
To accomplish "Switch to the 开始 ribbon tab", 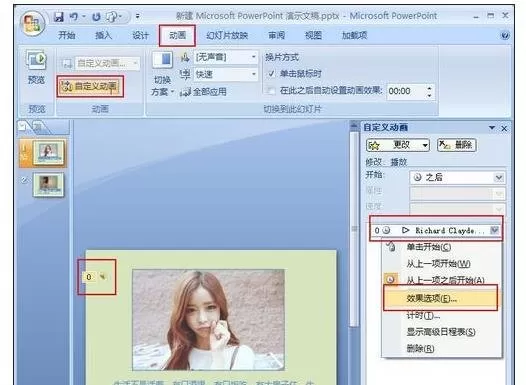I will tap(66, 35).
